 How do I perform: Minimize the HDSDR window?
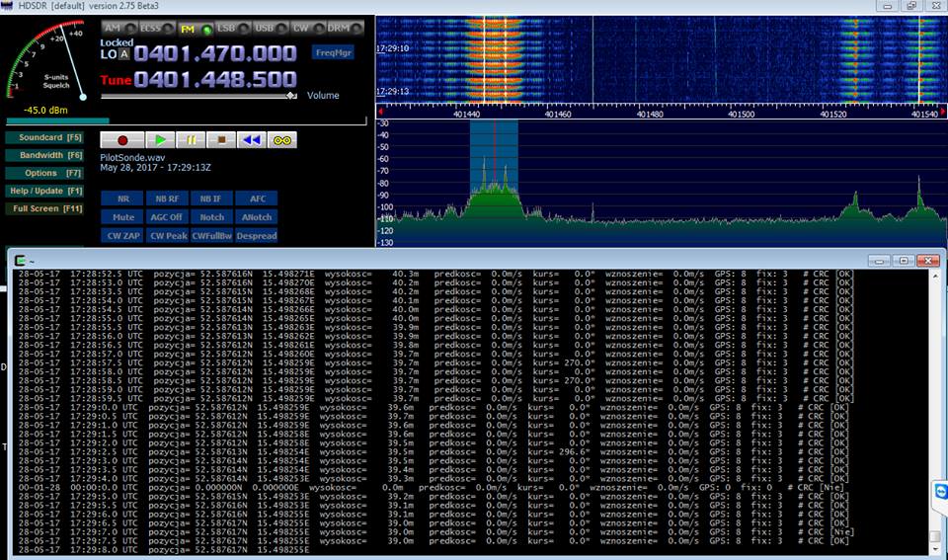click(887, 6)
